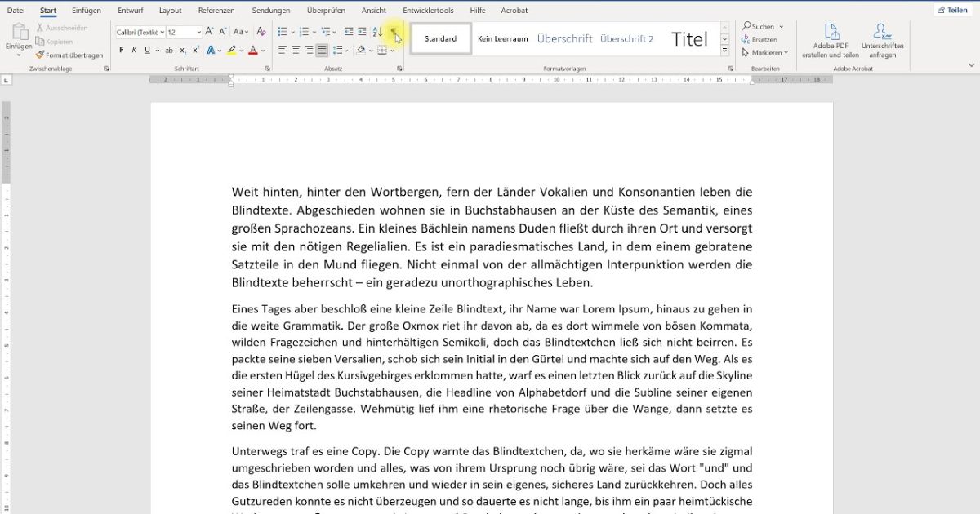Click the Teilen button
The image size is (980, 514).
(952, 9)
